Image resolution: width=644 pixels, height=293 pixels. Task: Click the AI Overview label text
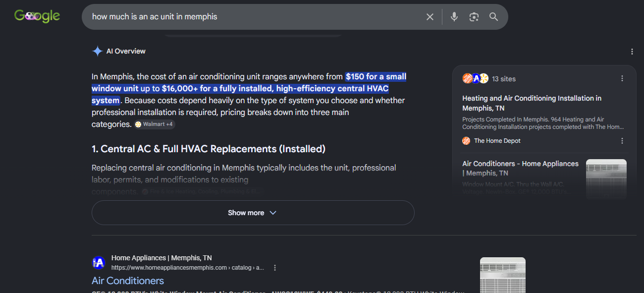(126, 51)
